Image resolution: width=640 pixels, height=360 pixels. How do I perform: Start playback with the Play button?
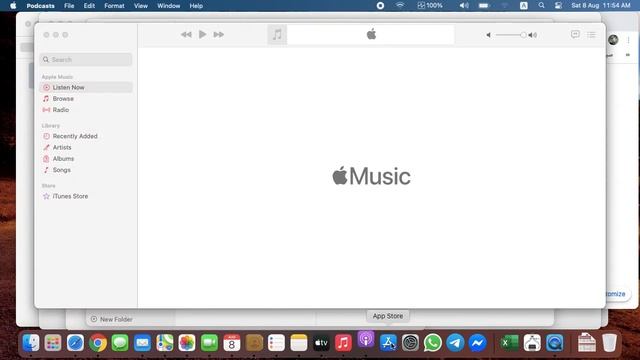[x=202, y=34]
